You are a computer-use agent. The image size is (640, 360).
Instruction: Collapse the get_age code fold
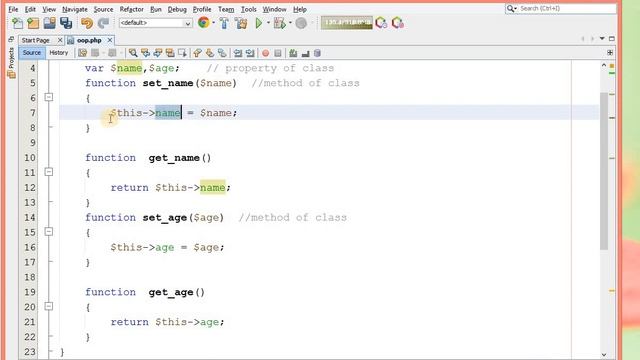[49, 306]
